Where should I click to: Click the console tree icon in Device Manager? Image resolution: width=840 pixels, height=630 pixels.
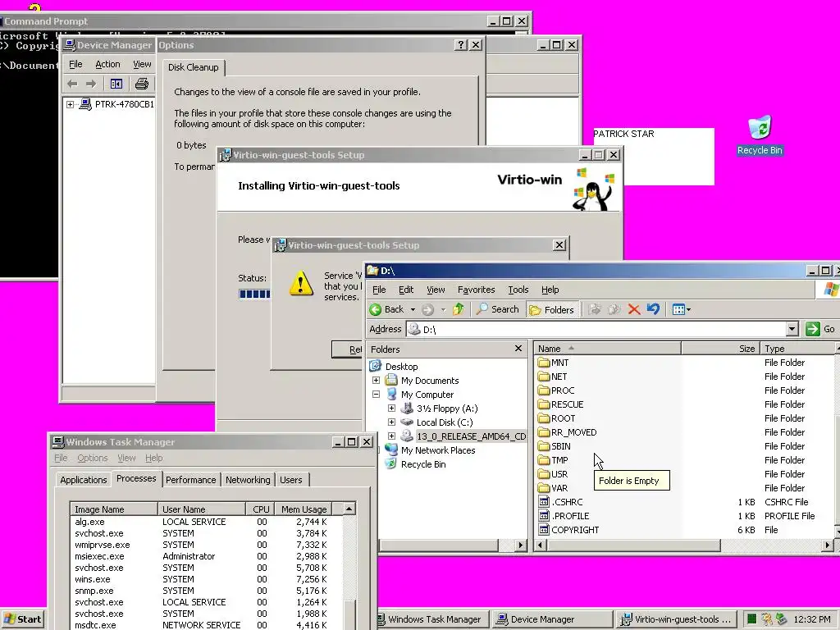click(x=116, y=84)
